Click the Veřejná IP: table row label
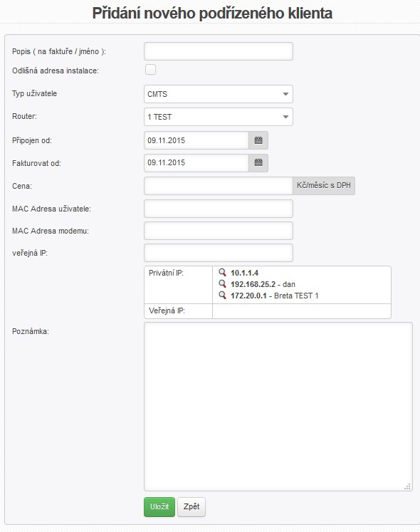 point(167,311)
